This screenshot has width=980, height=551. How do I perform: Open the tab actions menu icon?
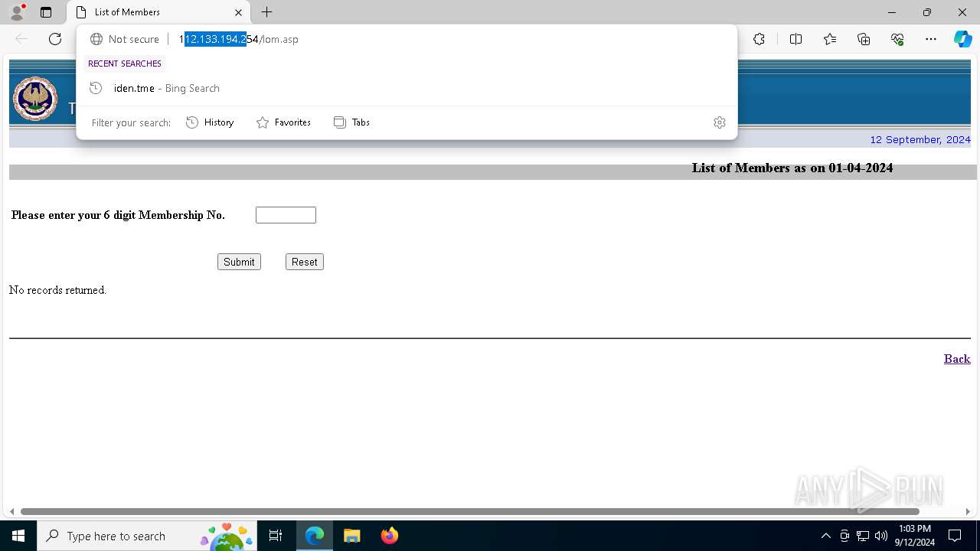[46, 12]
